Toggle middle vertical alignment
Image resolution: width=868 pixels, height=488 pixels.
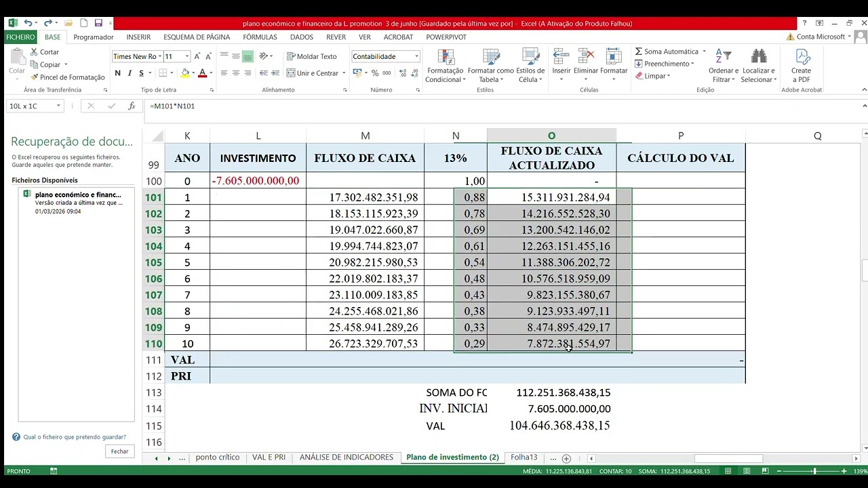pyautogui.click(x=235, y=56)
